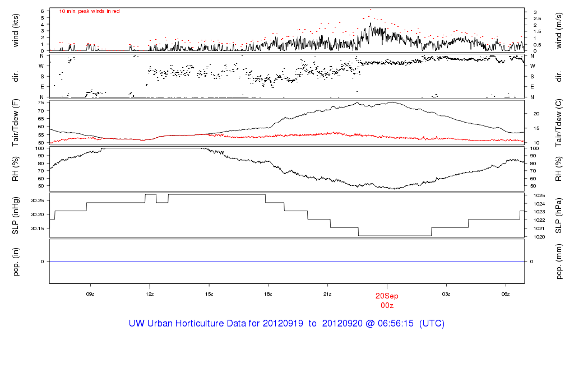Select the 'SLP (hPa)' axis label
This screenshot has width=574, height=392.
coord(558,216)
